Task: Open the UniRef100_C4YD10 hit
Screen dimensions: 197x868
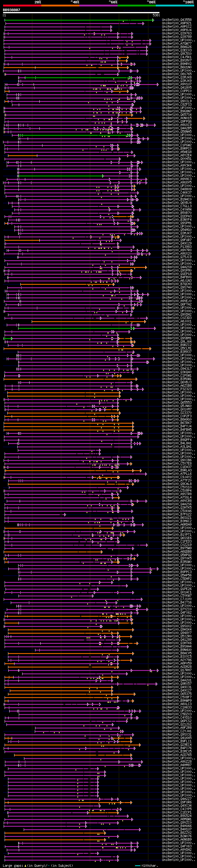Action: click(177, 718)
